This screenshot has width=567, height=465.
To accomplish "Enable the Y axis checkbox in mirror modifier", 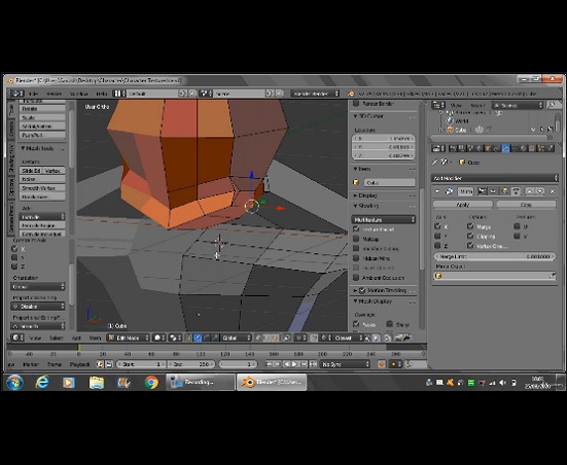I will [437, 236].
